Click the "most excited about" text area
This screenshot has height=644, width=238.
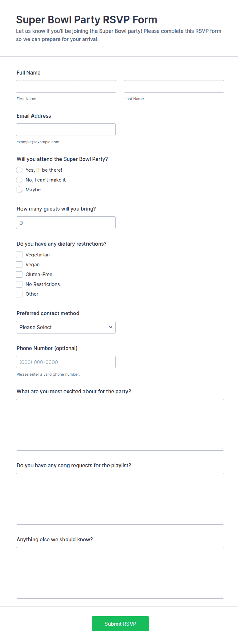click(120, 425)
